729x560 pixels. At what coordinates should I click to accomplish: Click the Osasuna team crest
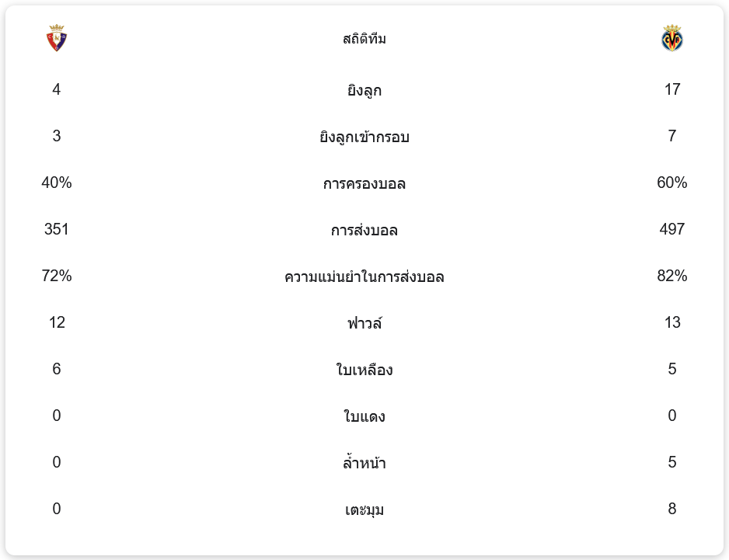pyautogui.click(x=57, y=38)
